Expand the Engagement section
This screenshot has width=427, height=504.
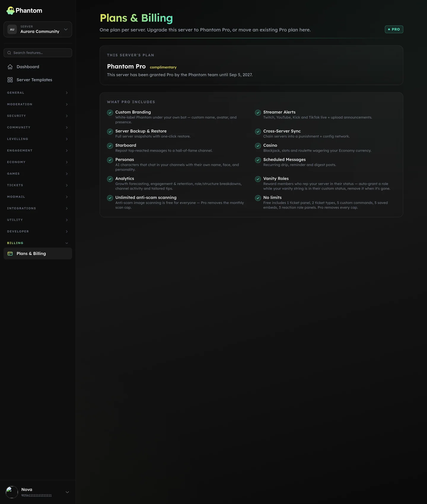[x=38, y=151]
